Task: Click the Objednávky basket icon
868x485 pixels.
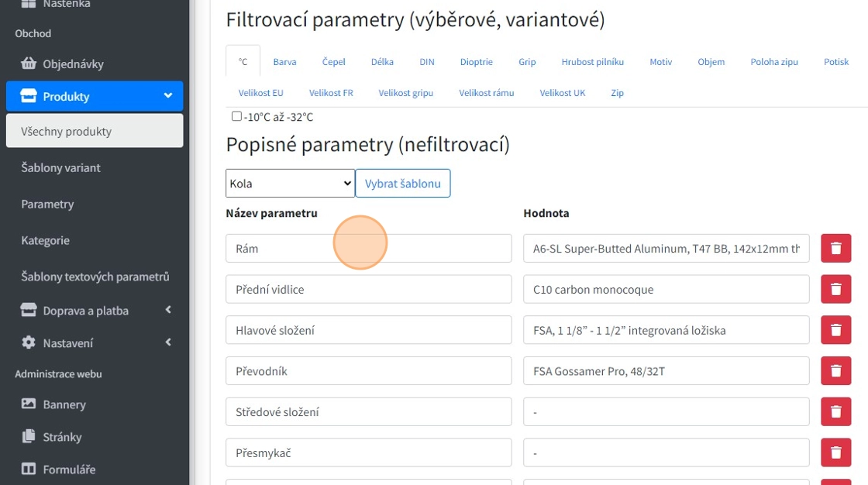Action: tap(29, 64)
